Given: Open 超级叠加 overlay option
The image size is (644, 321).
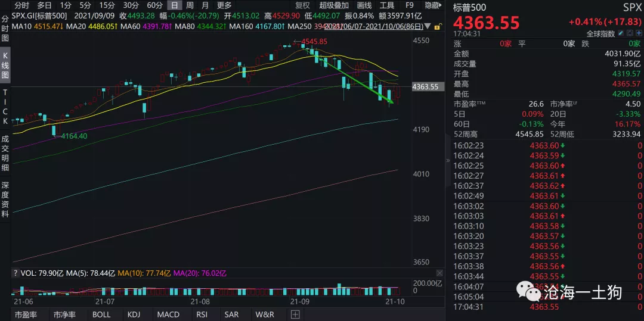Looking at the screenshot, I should point(334,5).
